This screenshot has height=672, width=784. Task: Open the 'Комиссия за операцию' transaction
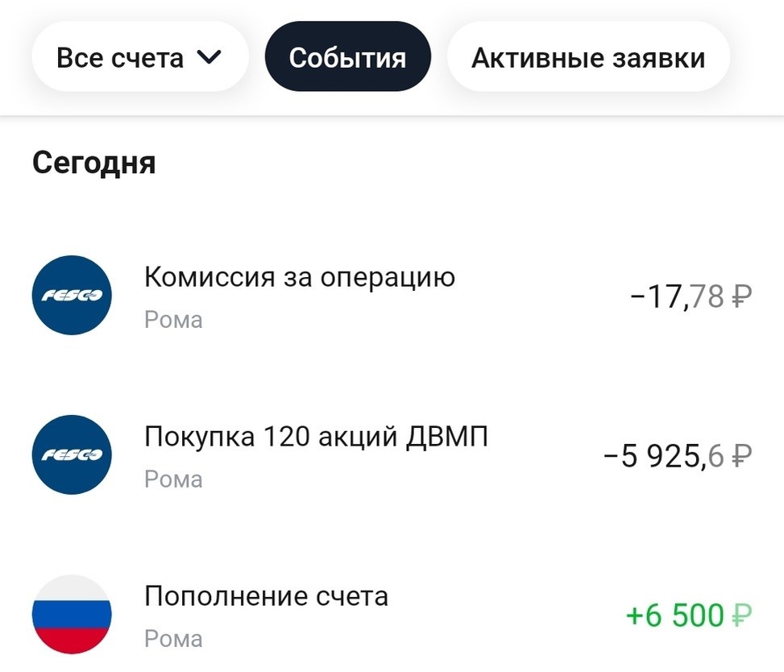tap(300, 277)
